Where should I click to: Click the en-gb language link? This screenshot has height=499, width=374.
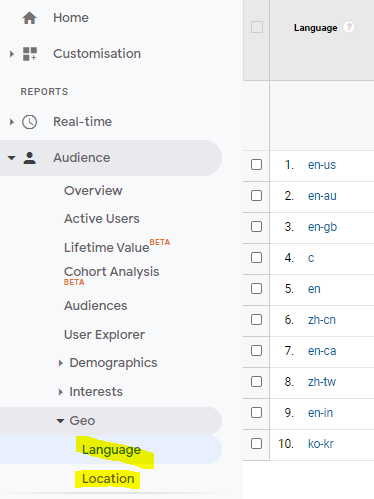[x=322, y=227]
